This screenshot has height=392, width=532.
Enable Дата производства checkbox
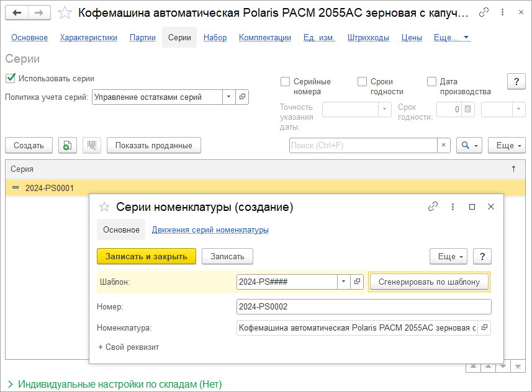coord(431,82)
